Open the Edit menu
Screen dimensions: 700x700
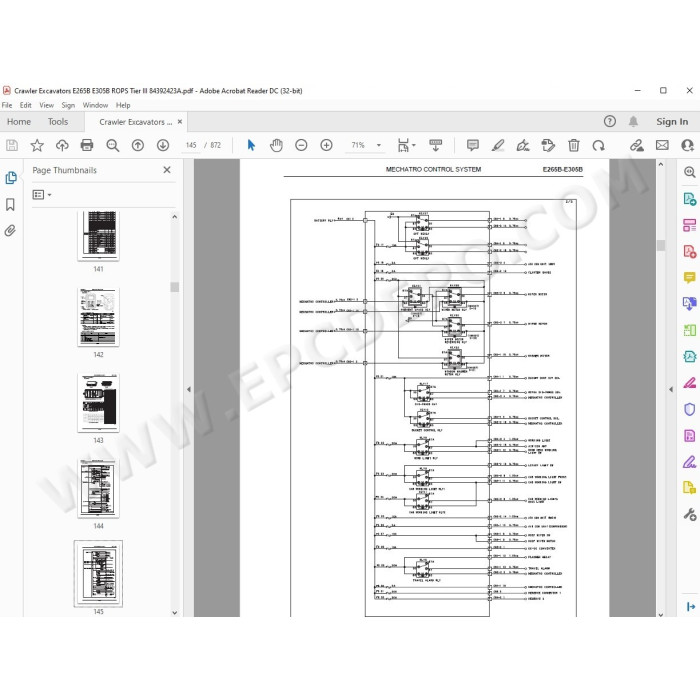(x=25, y=105)
